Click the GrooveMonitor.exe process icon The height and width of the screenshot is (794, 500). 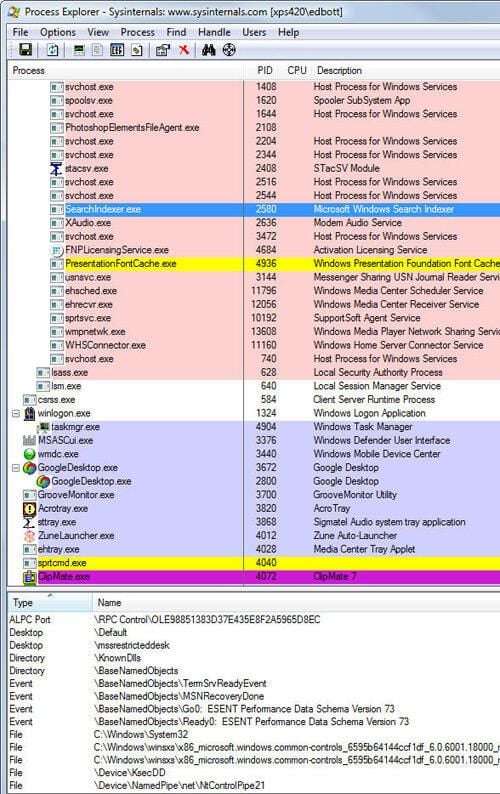pos(29,495)
